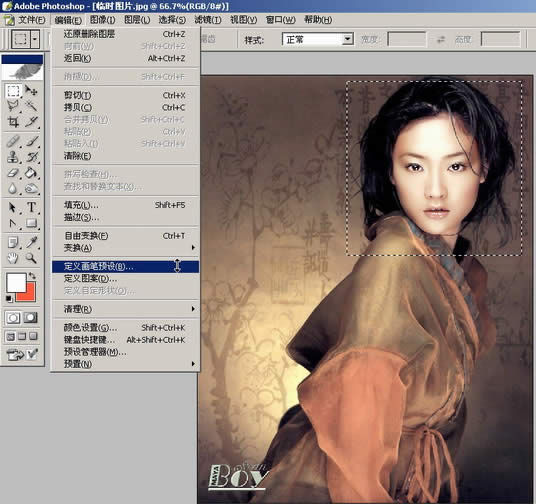Choose 拷贝(C) copy menu item

coord(125,108)
